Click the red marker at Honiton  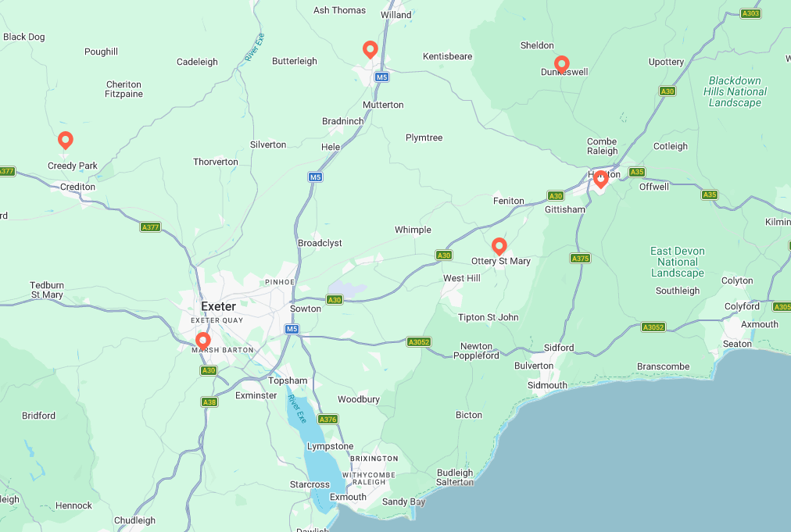pyautogui.click(x=600, y=179)
